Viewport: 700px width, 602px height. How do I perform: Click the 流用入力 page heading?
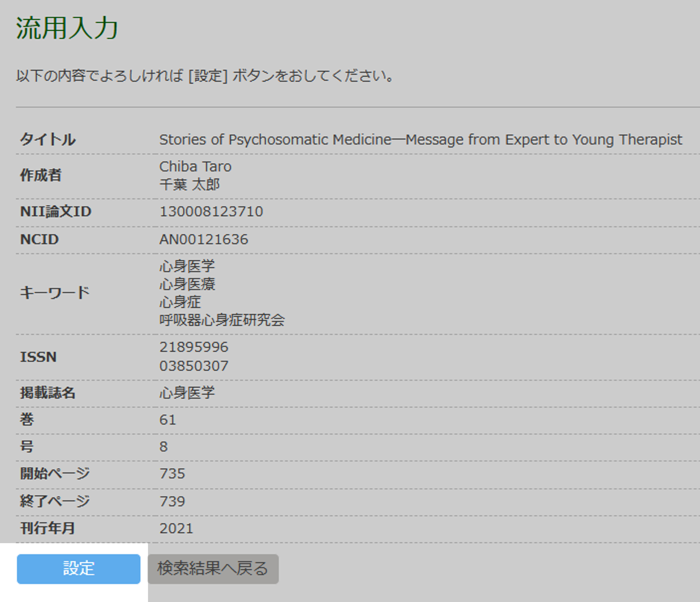point(67,28)
